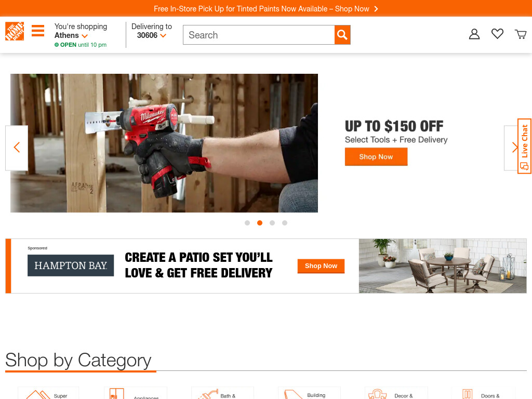Focus the Search input field
Screen dimensions: 532x399
(x=259, y=35)
